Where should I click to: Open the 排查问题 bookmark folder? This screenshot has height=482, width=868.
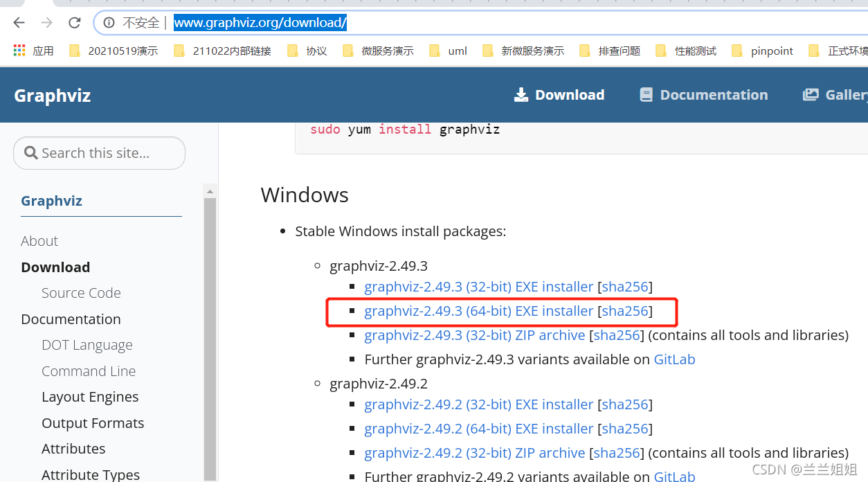(x=610, y=51)
